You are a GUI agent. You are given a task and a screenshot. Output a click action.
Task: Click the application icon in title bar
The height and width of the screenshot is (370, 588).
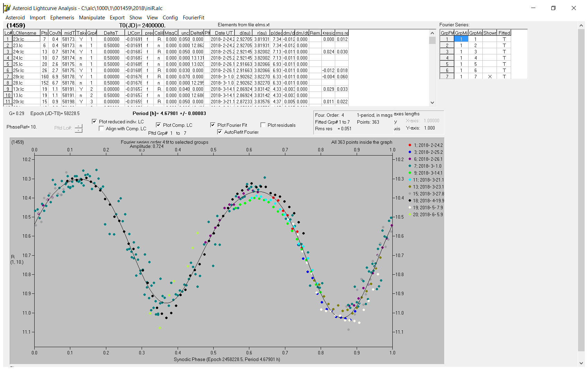pyautogui.click(x=7, y=8)
